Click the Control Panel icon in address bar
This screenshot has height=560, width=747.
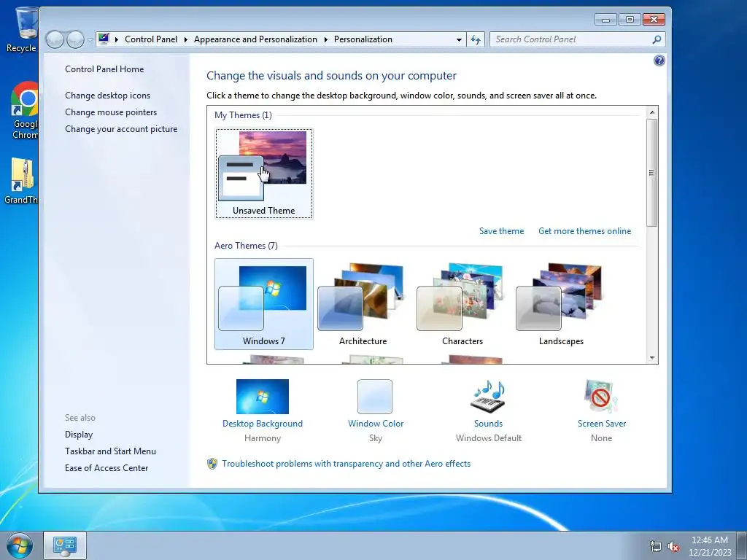tap(104, 39)
